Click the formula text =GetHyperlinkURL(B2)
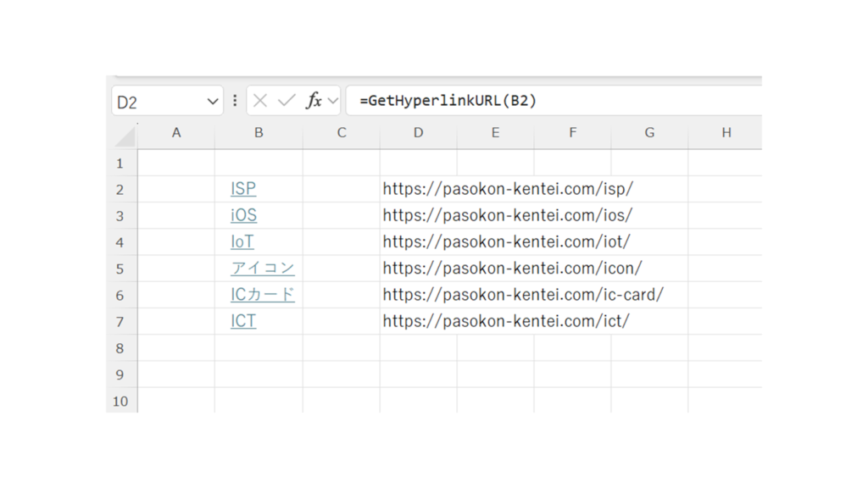The height and width of the screenshot is (488, 868). pyautogui.click(x=448, y=101)
